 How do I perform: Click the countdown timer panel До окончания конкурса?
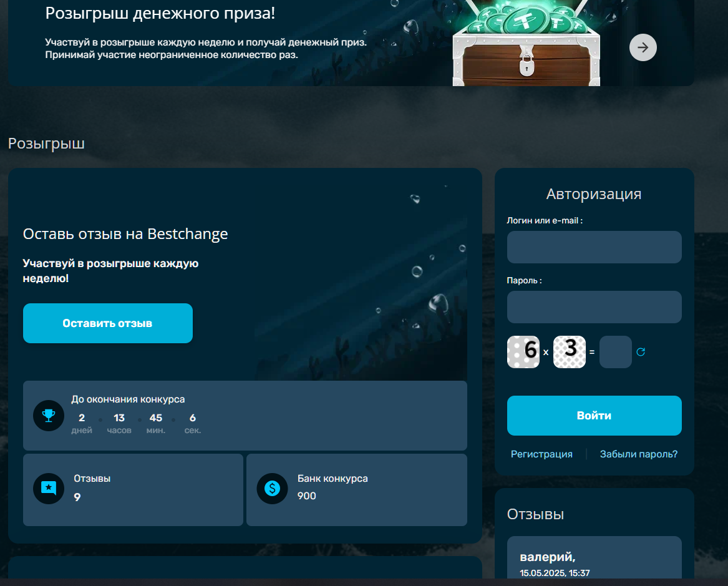(245, 416)
